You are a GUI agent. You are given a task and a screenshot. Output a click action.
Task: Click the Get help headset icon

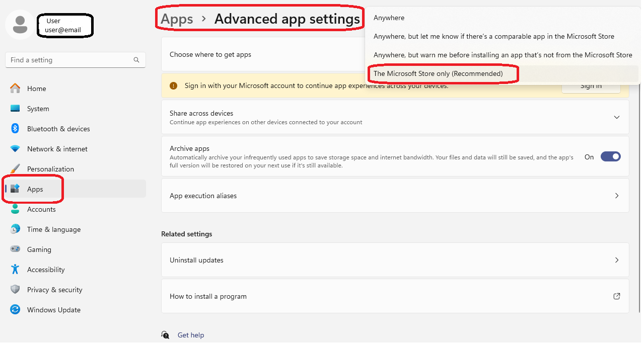[x=165, y=335]
